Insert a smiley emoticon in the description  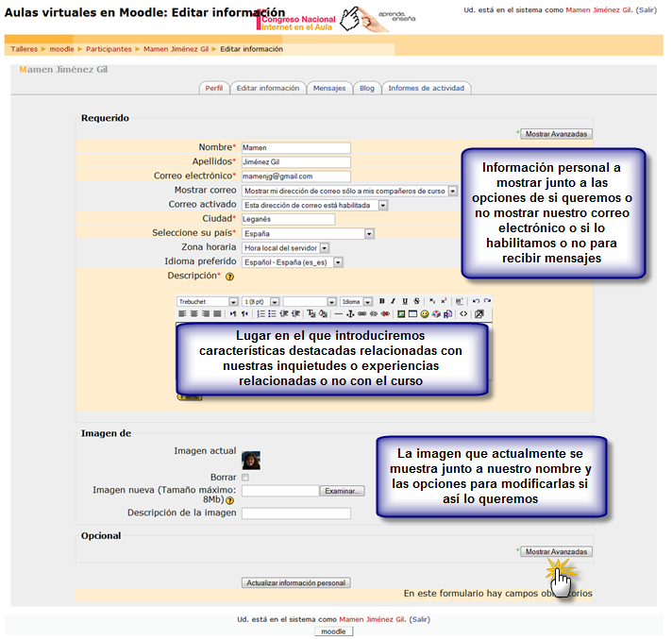[x=424, y=313]
